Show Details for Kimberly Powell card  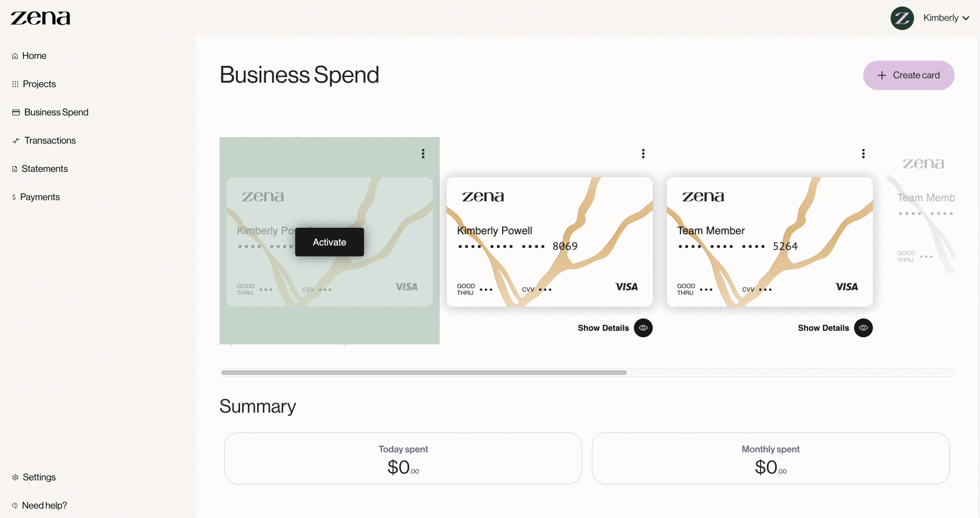(x=603, y=328)
